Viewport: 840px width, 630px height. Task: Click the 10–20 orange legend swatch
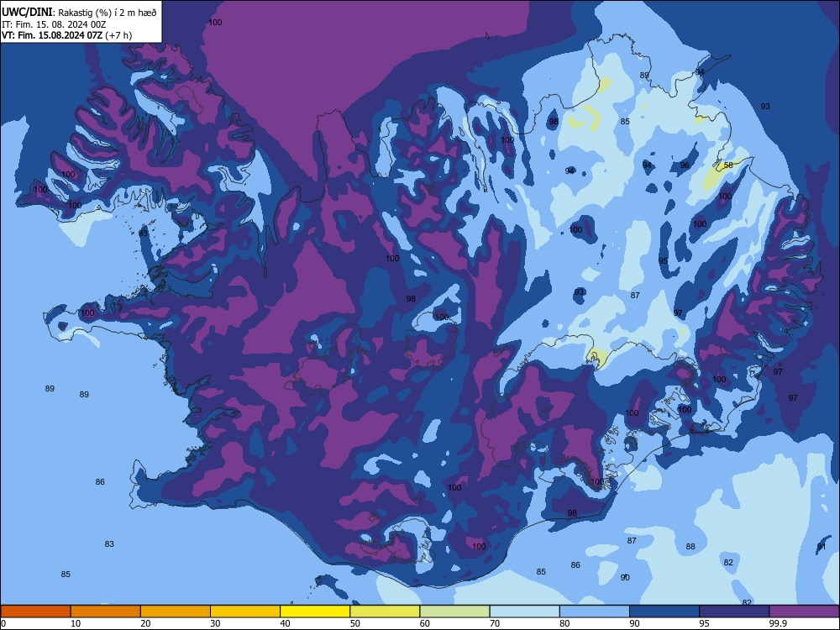pyautogui.click(x=106, y=612)
